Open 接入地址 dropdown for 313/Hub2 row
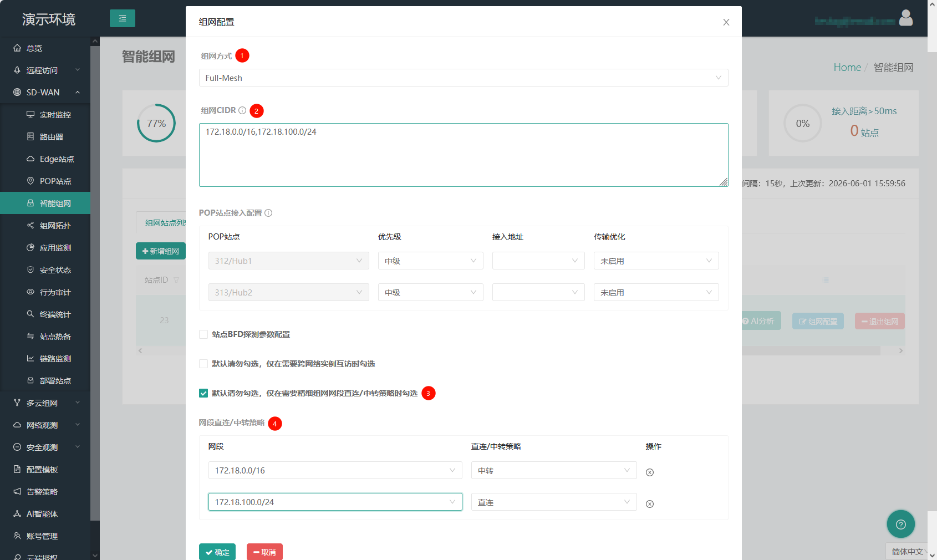This screenshot has width=937, height=560. click(538, 292)
